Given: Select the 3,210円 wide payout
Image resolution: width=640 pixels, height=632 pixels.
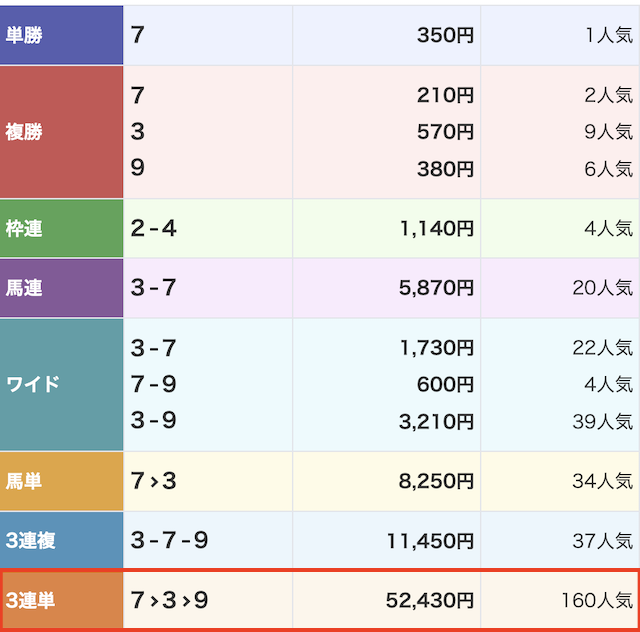Looking at the screenshot, I should [x=436, y=421].
